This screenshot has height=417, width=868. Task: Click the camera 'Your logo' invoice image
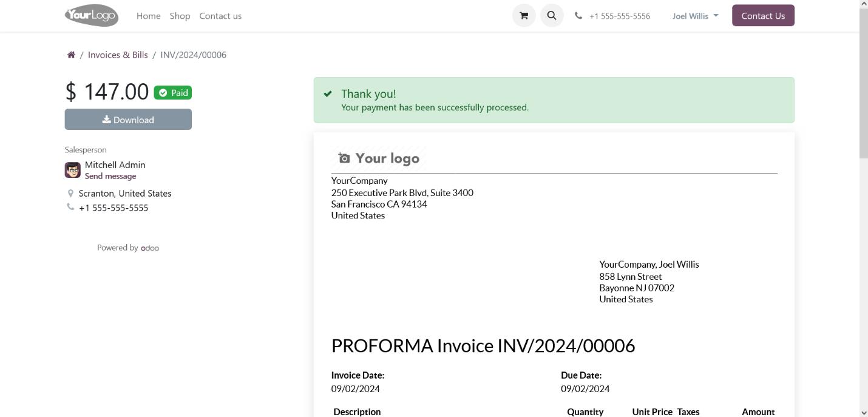click(379, 158)
